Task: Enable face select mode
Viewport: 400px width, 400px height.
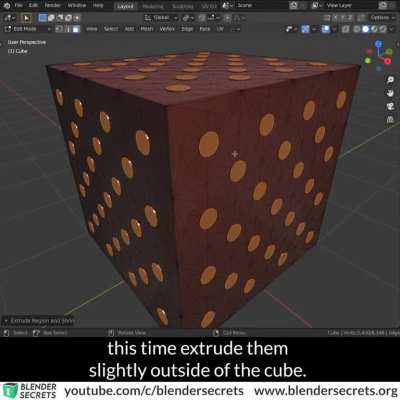Action: click(x=76, y=29)
